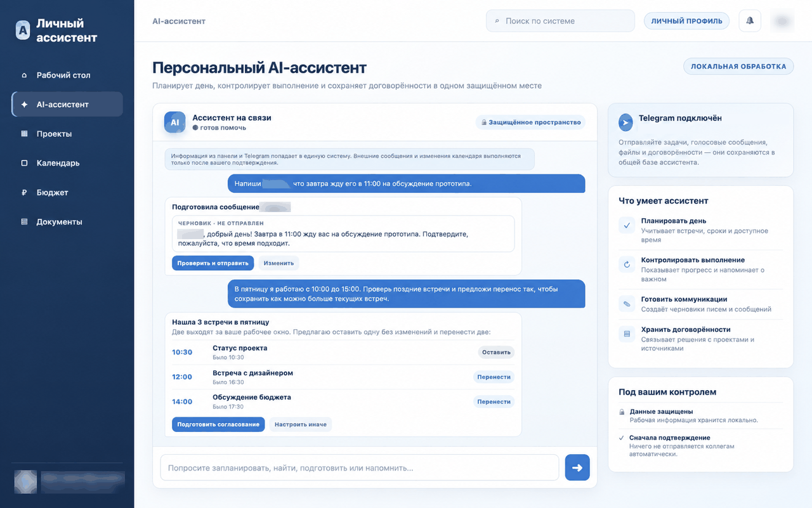Click the "10:30" meeting time
Viewport: 812px width, 508px height.
182,353
